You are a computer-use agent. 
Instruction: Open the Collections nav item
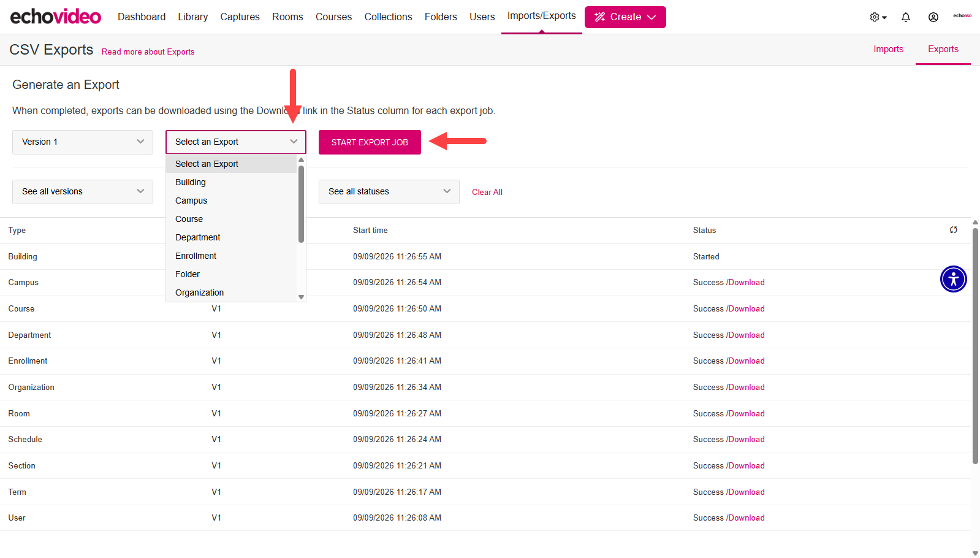click(x=388, y=17)
